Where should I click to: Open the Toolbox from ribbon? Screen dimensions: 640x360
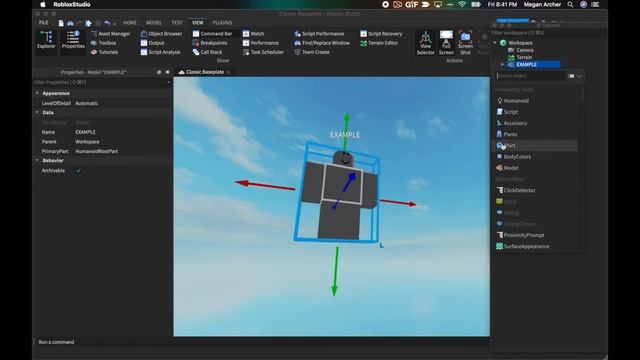[103, 43]
